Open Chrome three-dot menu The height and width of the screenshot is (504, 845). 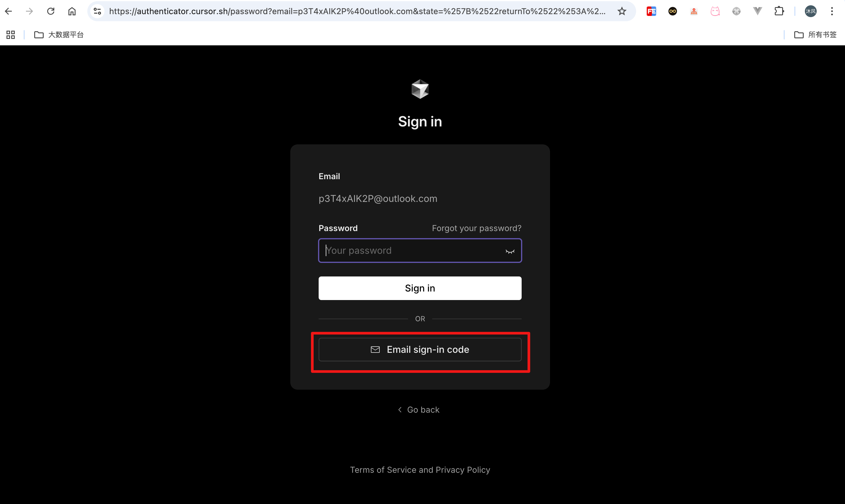click(x=832, y=11)
